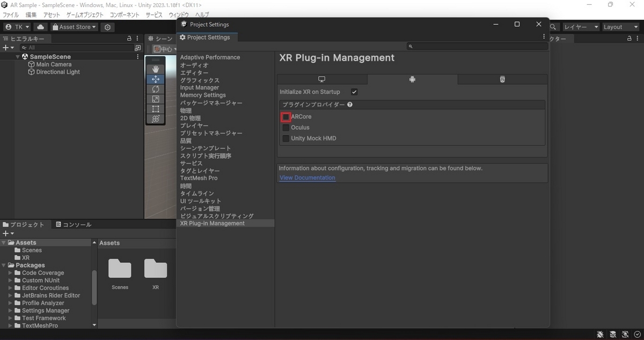Click the Project tree vertical scrollbar
This screenshot has height=340, width=644.
point(94,287)
